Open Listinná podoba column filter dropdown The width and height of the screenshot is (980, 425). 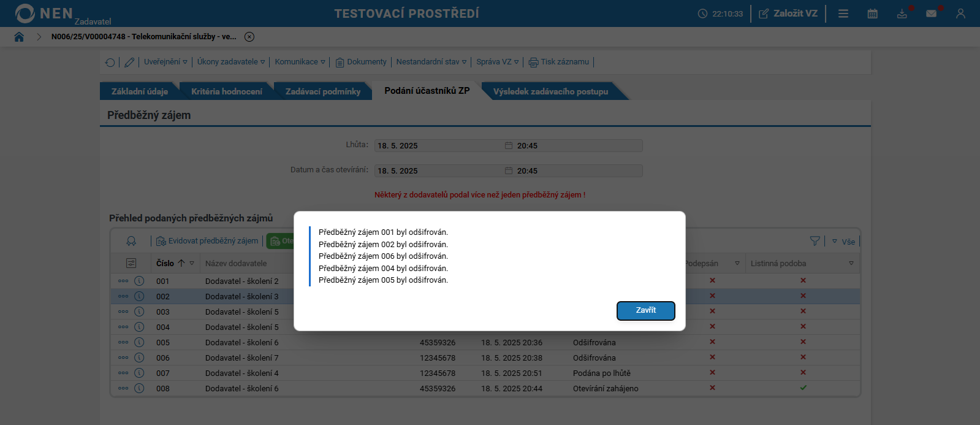[851, 264]
